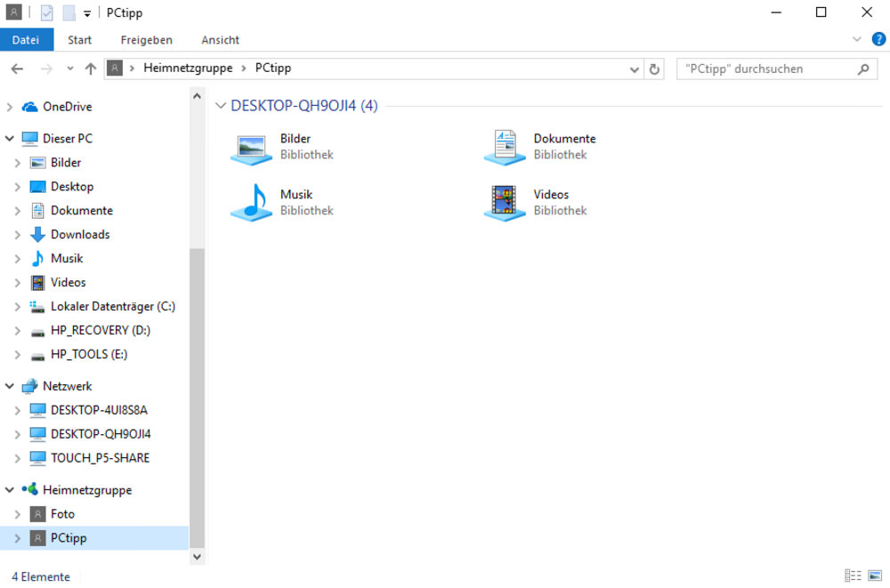This screenshot has height=588, width=890.
Task: Expand the Downloads tree node
Action: (x=18, y=235)
